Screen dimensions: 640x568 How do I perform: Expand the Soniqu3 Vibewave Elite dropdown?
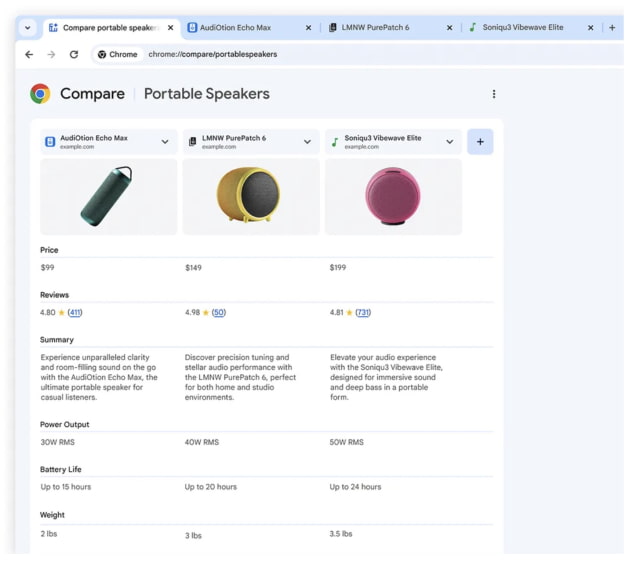coord(450,142)
